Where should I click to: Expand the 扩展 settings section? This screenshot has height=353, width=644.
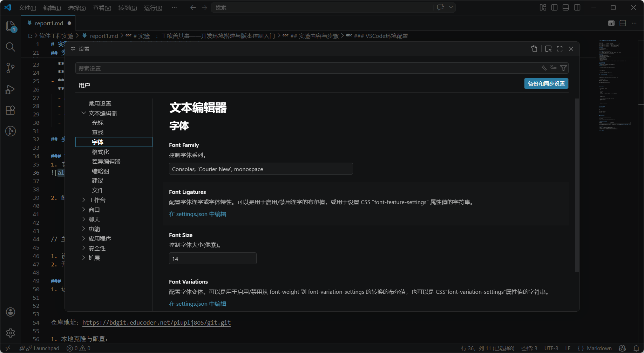tap(84, 258)
